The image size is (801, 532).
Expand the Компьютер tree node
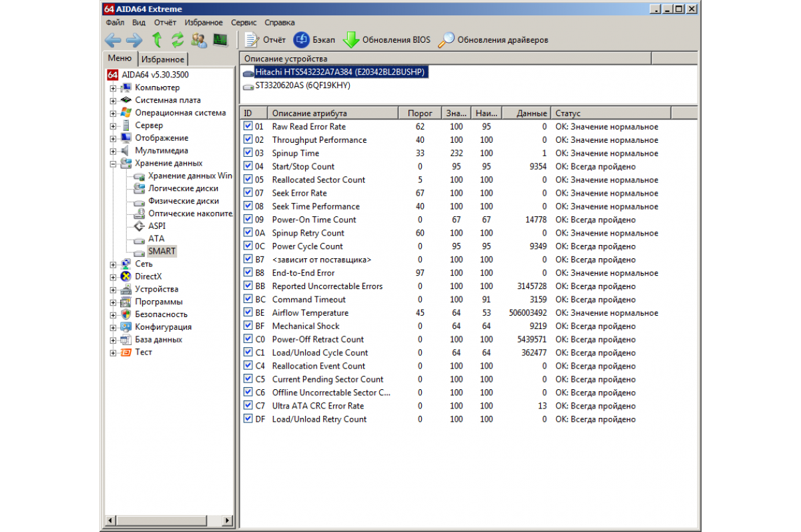[x=113, y=88]
